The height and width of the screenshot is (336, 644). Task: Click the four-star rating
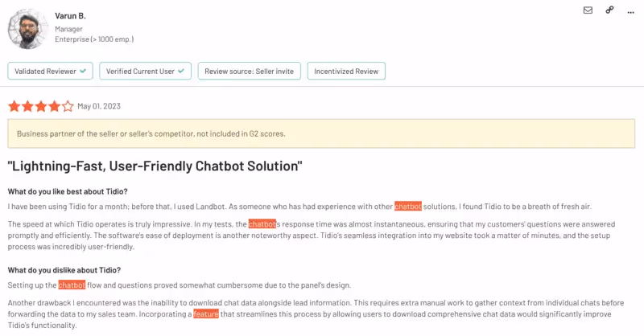(x=41, y=106)
